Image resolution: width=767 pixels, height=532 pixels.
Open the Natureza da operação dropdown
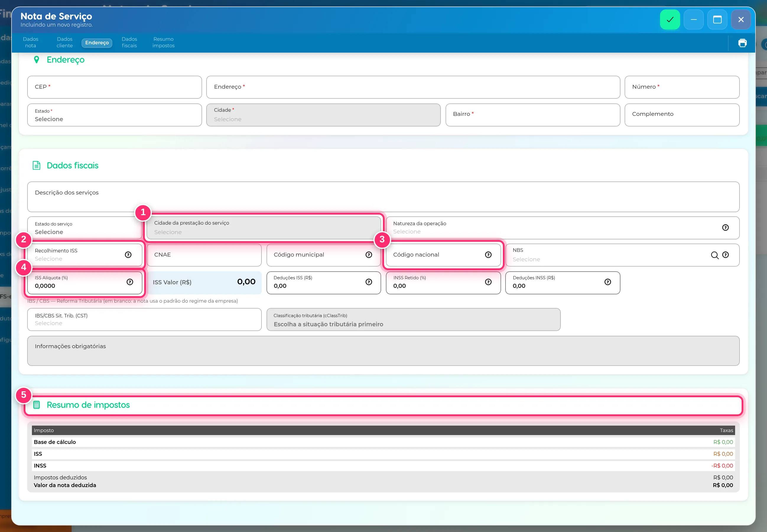point(563,228)
